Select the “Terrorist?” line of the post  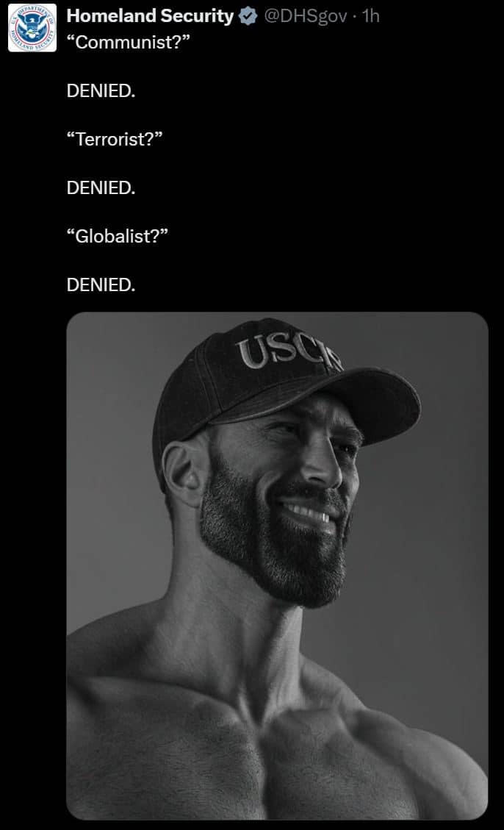114,139
